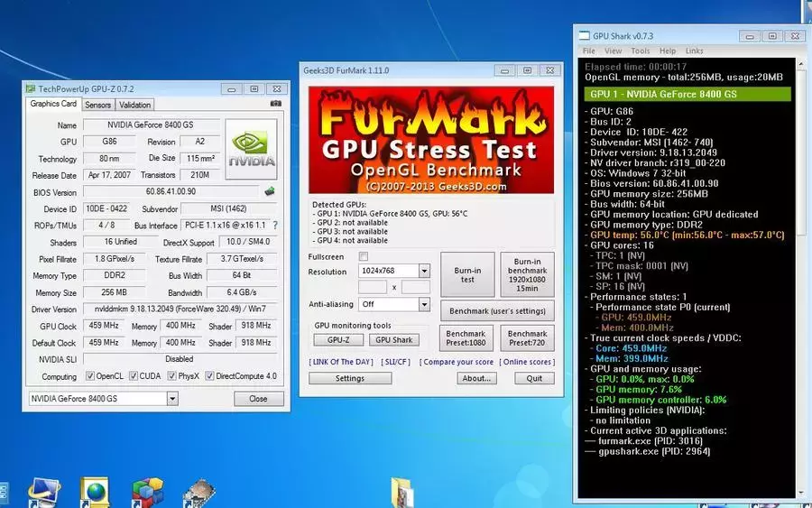Open the SLI/CF link in FurMark

[396, 362]
